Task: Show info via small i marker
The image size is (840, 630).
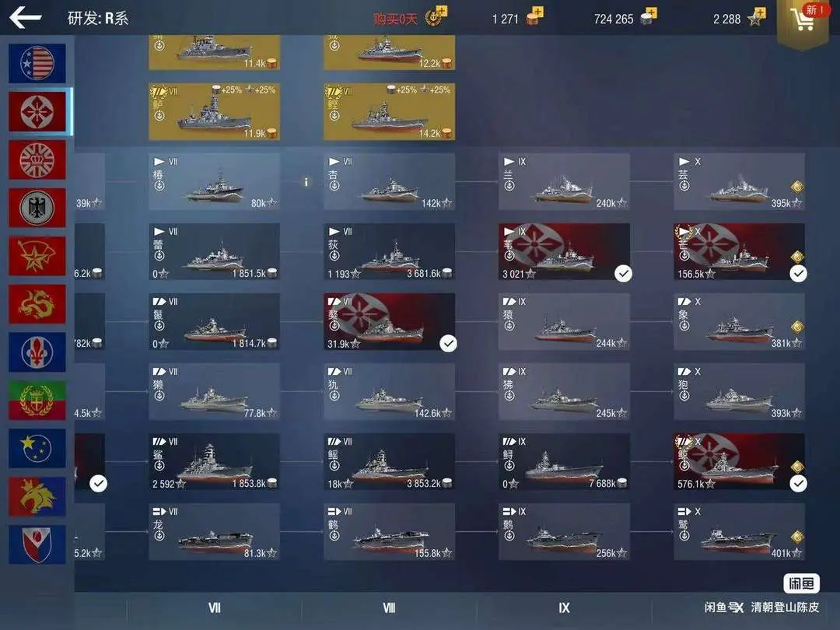Action: click(306, 182)
